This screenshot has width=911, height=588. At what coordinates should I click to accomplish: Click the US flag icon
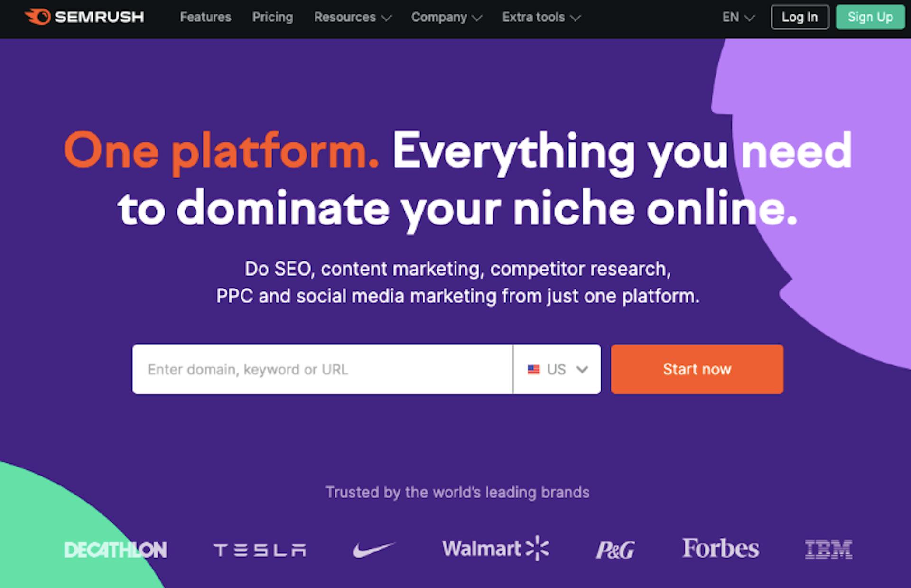[x=534, y=369]
